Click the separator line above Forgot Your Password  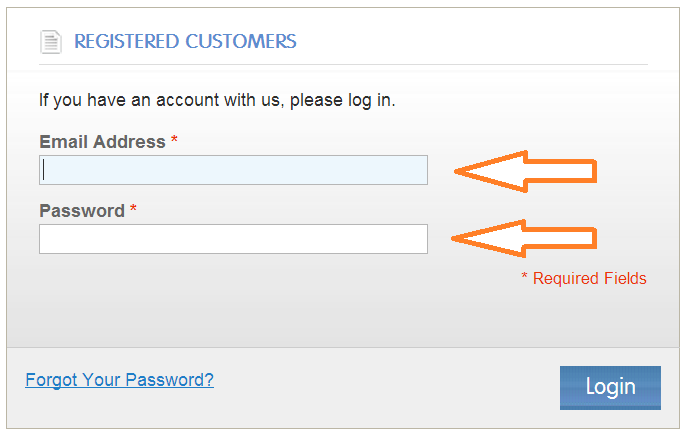(343, 348)
